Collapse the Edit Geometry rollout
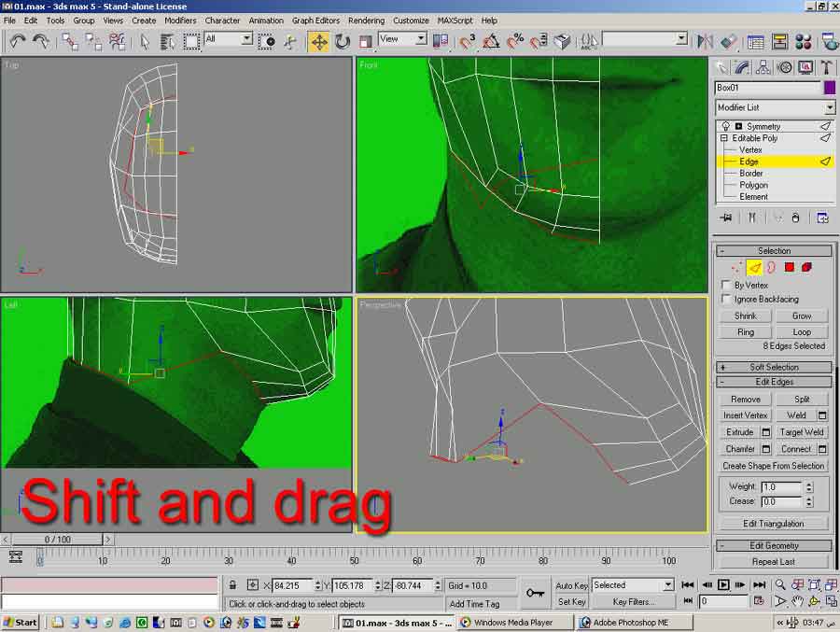 pos(774,546)
